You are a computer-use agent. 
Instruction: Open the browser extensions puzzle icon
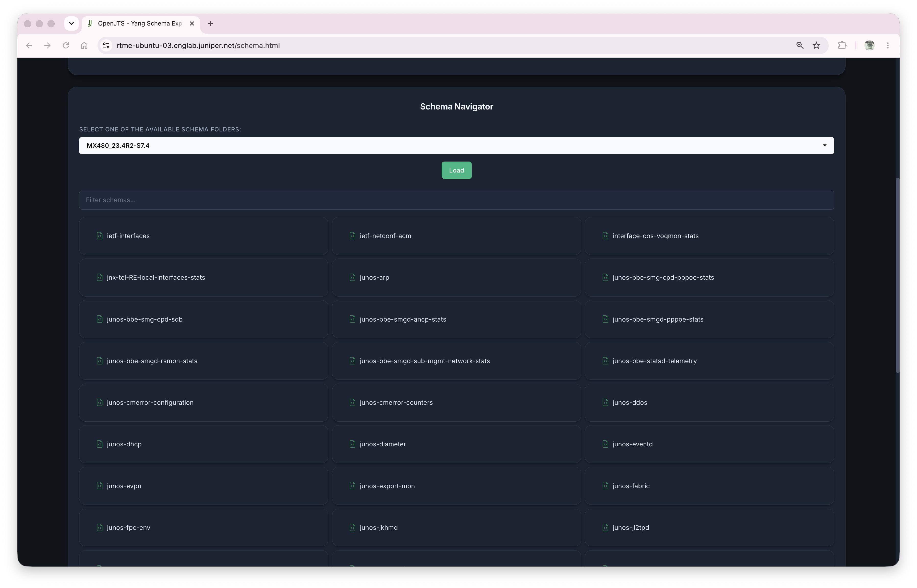pyautogui.click(x=842, y=45)
